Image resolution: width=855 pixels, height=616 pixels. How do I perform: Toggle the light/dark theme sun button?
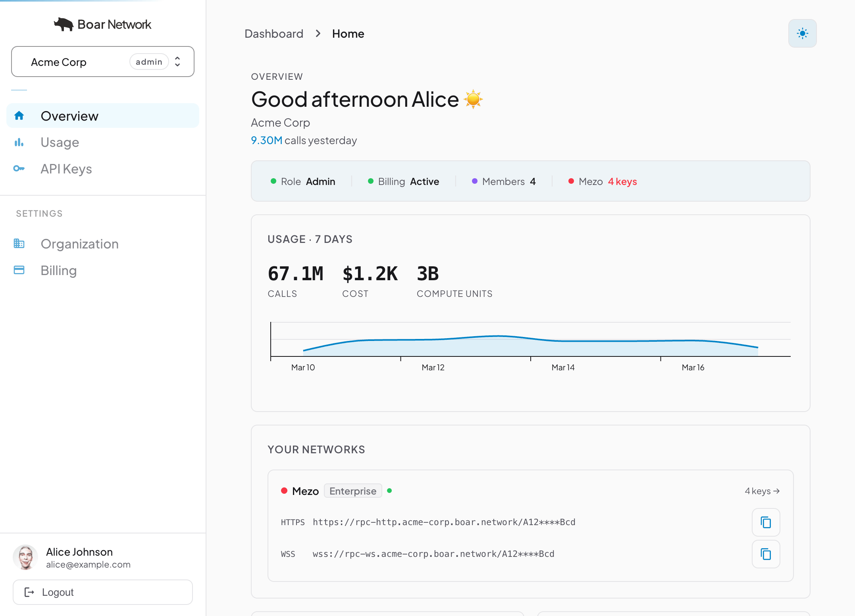[802, 33]
